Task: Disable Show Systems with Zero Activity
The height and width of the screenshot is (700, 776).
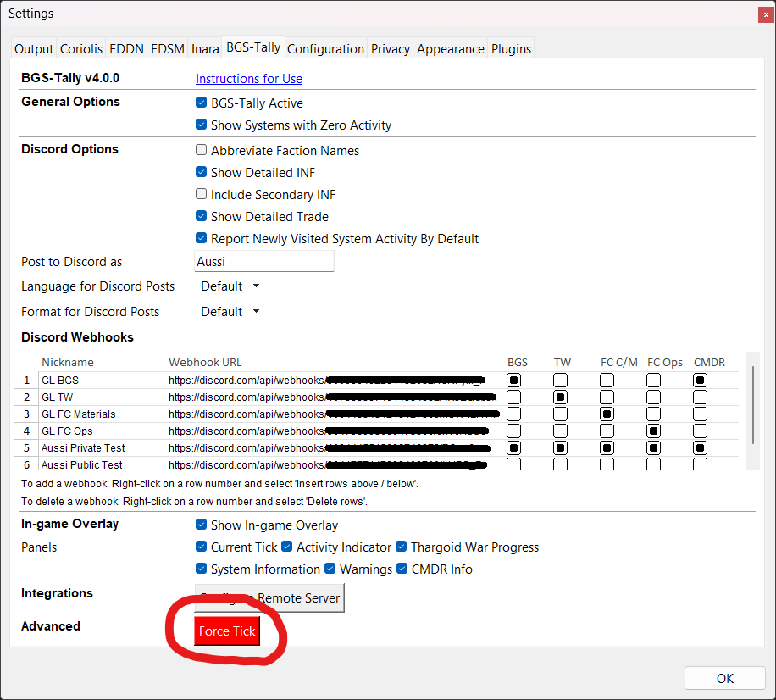Action: [x=201, y=125]
